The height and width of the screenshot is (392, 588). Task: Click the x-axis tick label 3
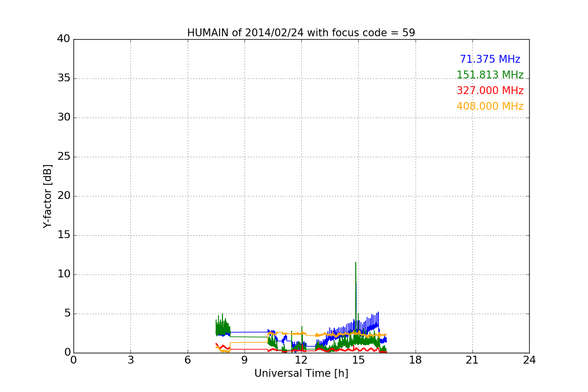pyautogui.click(x=130, y=360)
